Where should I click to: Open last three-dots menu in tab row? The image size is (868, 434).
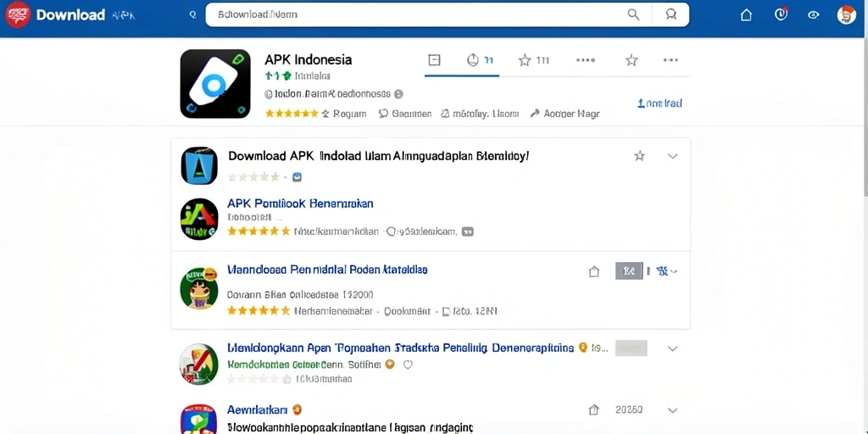click(670, 60)
